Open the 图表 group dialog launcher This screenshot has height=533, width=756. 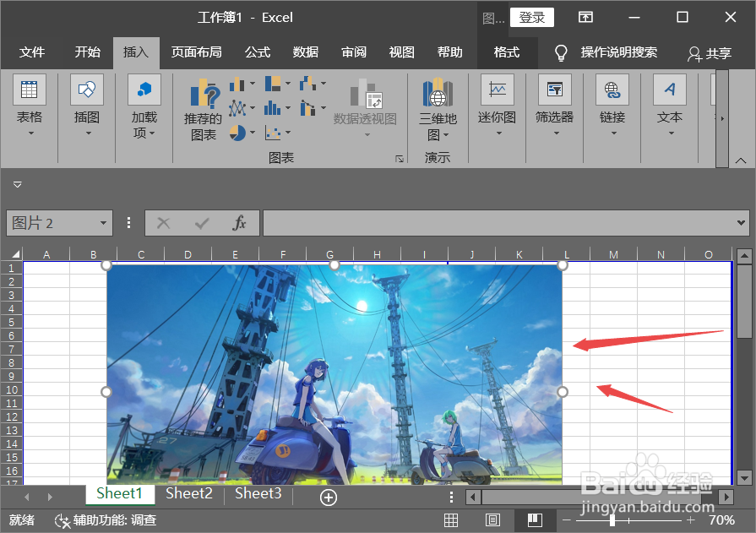400,159
